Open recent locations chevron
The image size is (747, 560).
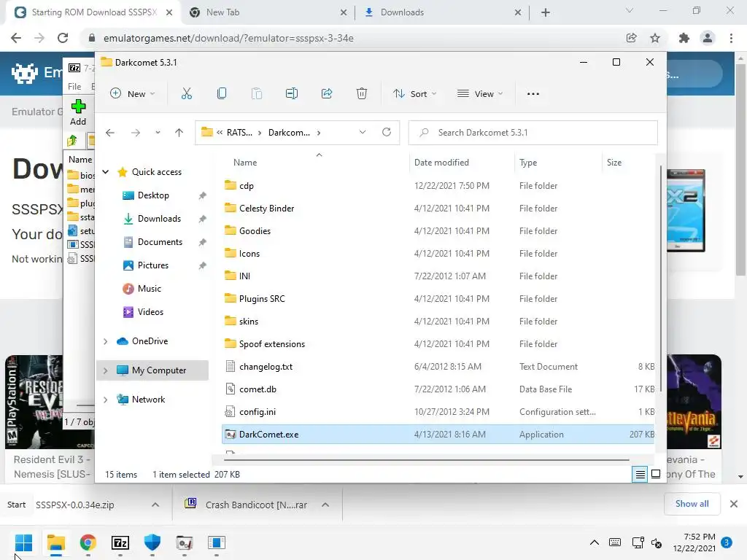[x=158, y=133]
